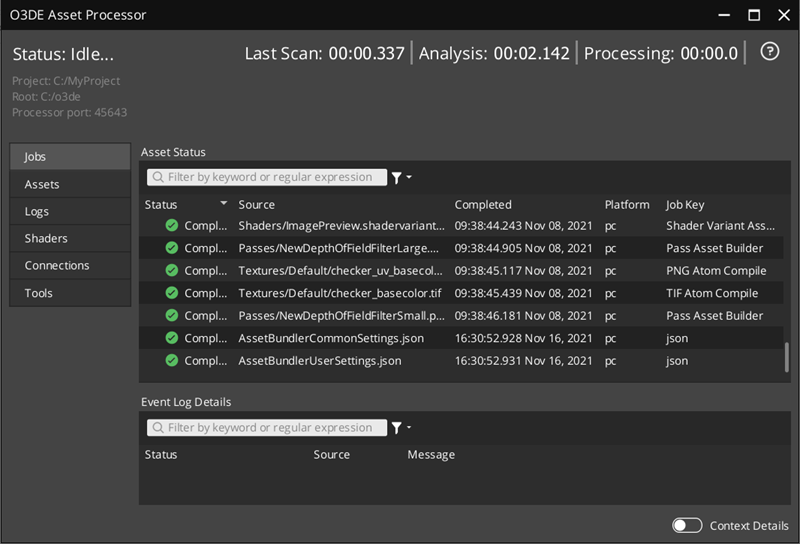
Task: Click green check icon for checker_basecolor.tif row
Action: [171, 293]
